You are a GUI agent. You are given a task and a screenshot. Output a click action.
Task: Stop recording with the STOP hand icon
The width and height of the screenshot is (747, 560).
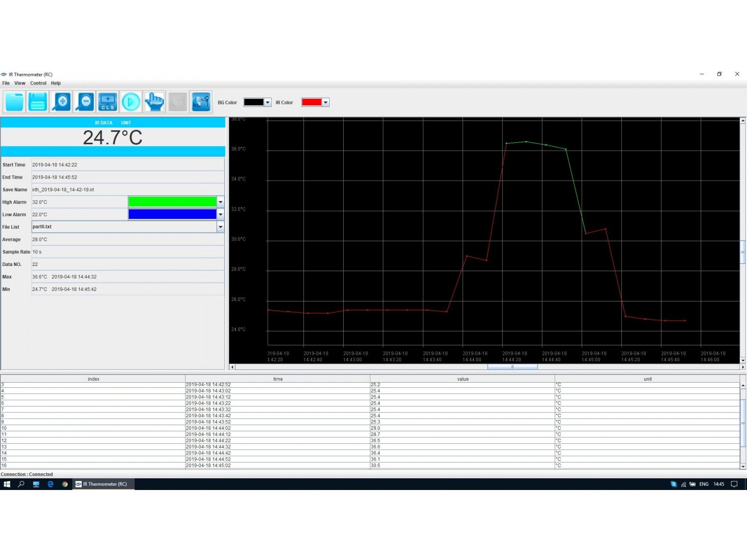point(155,102)
